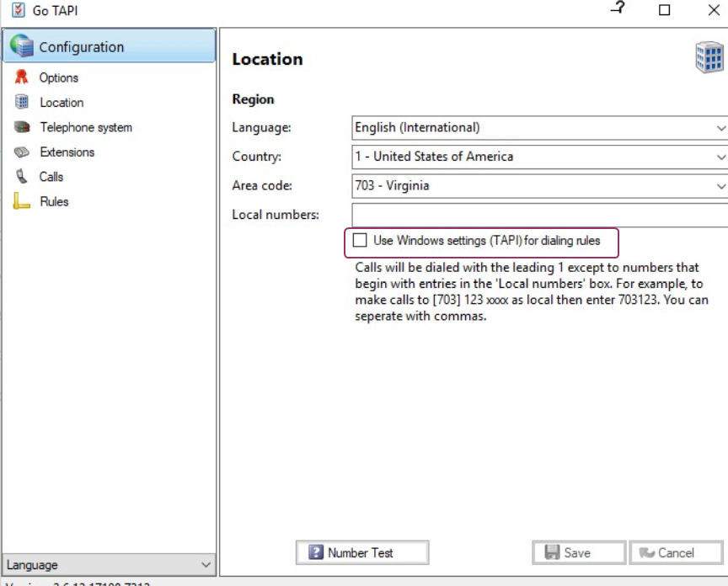This screenshot has height=586, width=728.
Task: Click the Extensions phone icon
Action: coord(22,152)
